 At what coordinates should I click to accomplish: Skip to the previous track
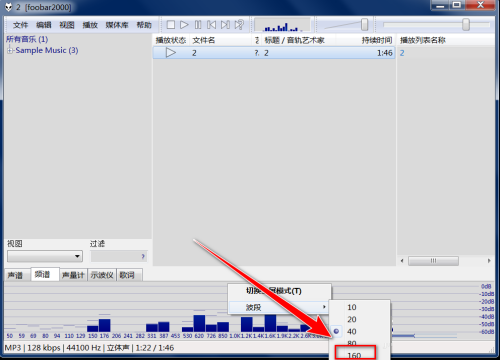(x=211, y=25)
